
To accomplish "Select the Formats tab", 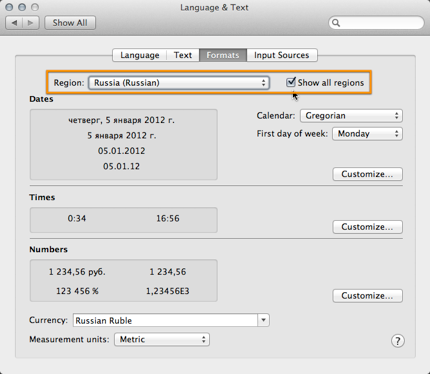I will (223, 55).
